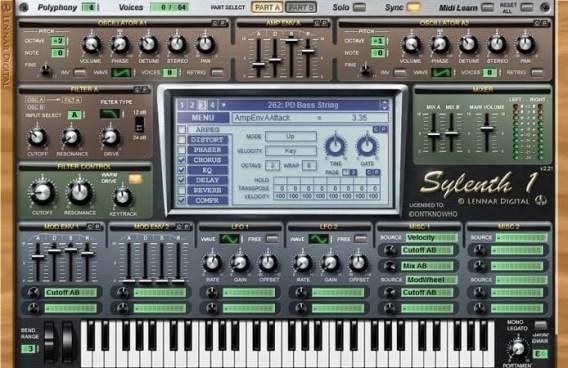Image resolution: width=568 pixels, height=368 pixels.
Task: Click the Filter Type curve display
Action: 110,114
